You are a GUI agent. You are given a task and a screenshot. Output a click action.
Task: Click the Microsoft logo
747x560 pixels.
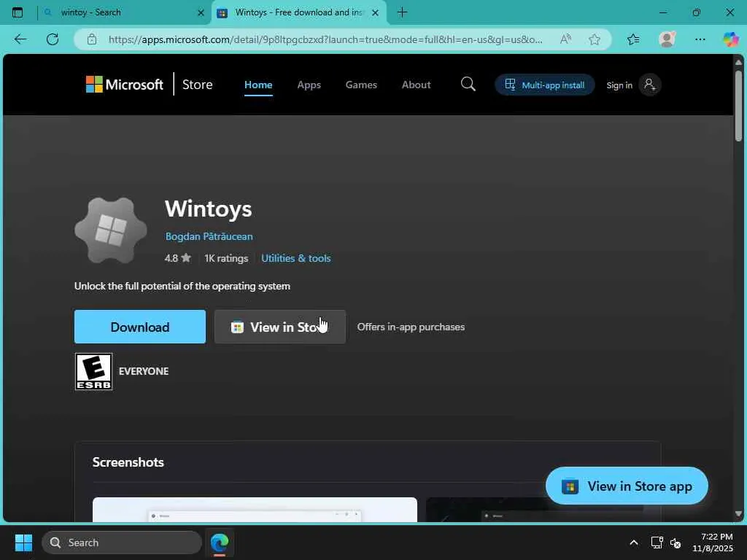[124, 85]
